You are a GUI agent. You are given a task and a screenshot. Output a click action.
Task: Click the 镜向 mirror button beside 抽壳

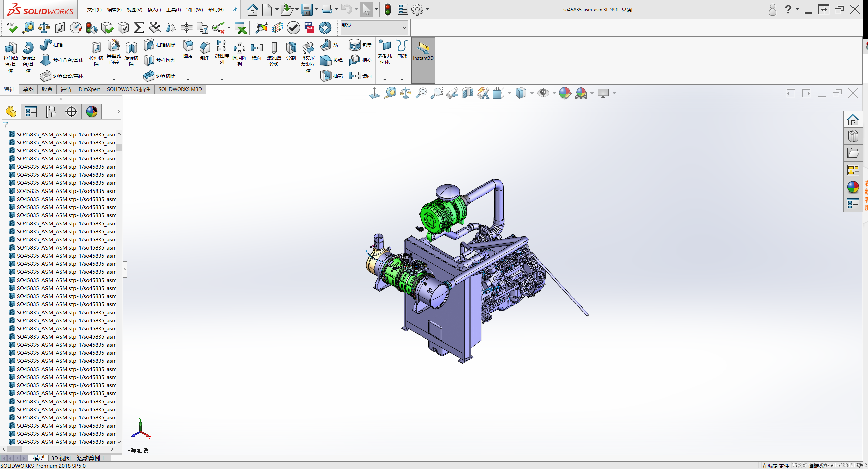361,76
